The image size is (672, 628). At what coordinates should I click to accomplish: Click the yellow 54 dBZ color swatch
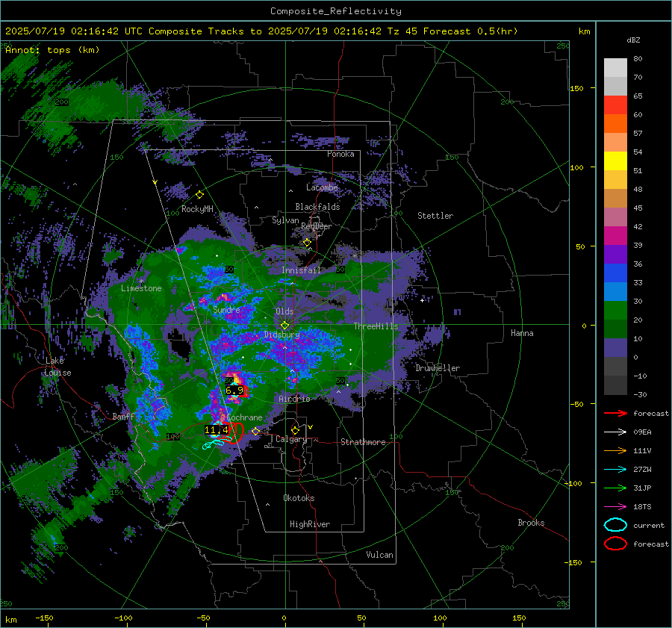point(615,161)
